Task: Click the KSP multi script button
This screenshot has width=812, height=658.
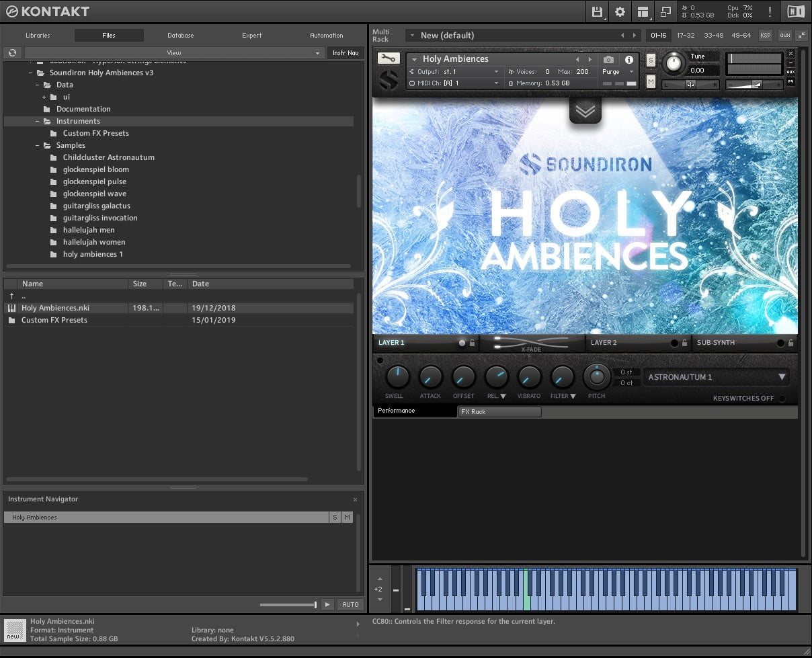Action: coord(765,35)
